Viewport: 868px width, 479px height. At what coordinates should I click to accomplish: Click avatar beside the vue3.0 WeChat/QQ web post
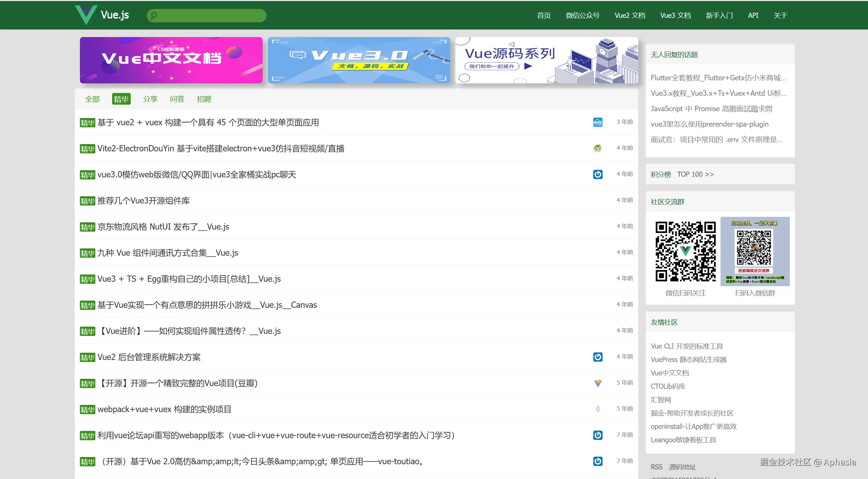click(x=598, y=174)
